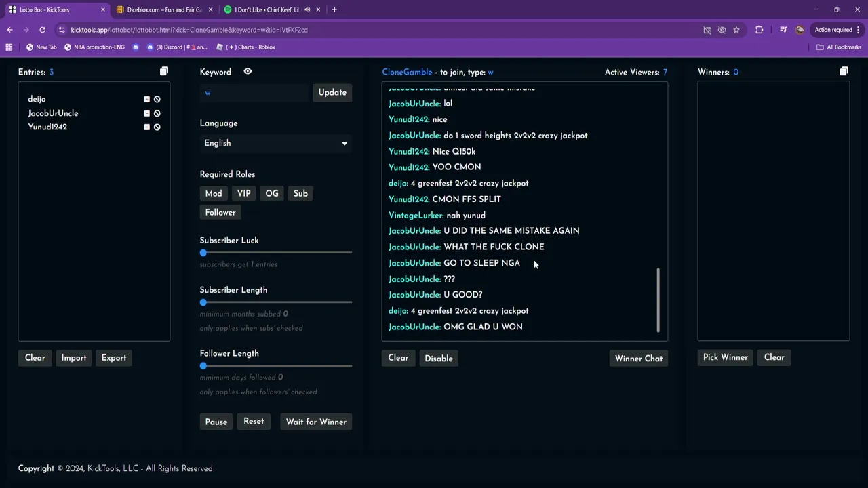Screen dimensions: 868x488
Task: Toggle the Sub required role
Action: [300, 193]
